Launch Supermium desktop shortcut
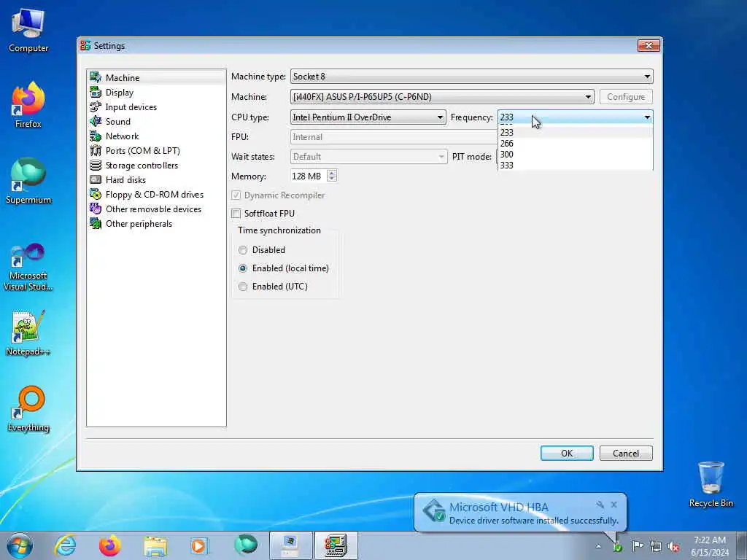This screenshot has width=747, height=560. pyautogui.click(x=28, y=181)
